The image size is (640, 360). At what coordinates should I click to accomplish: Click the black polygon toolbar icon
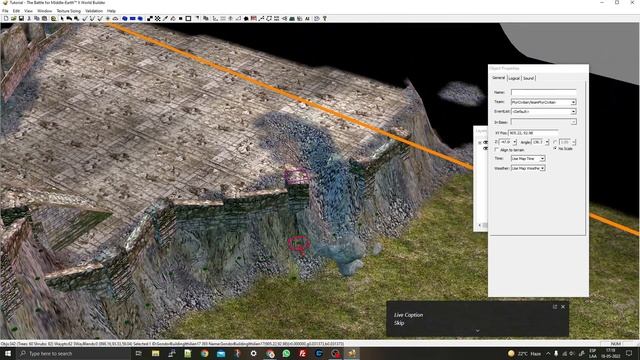point(246,18)
